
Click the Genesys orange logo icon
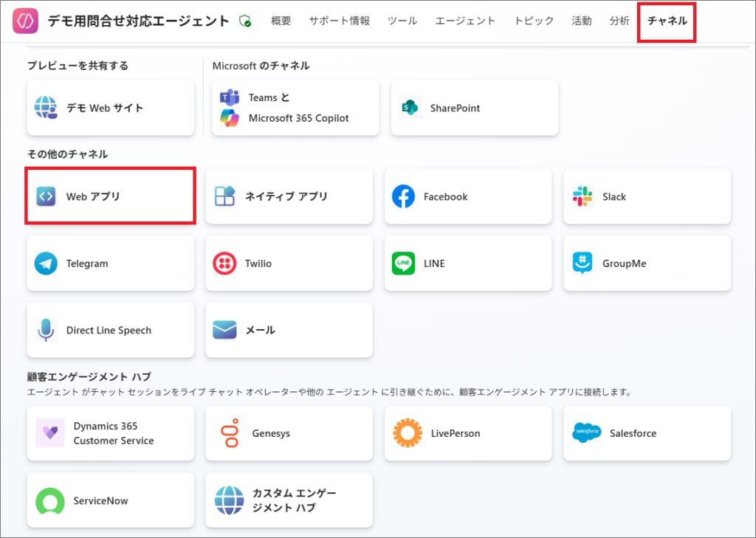point(230,433)
